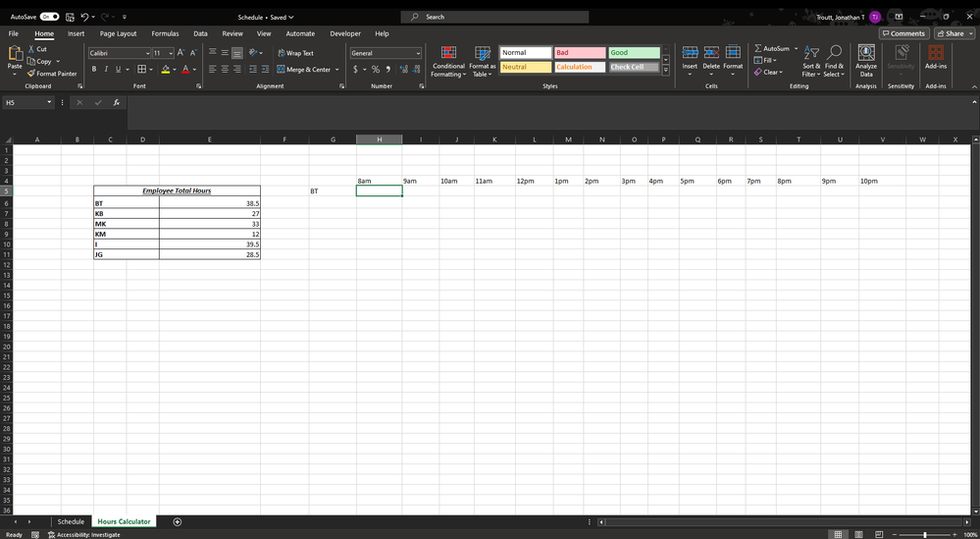Screen dimensions: 980x539
Task: Click the Orientation angled text icon
Action: click(x=252, y=53)
